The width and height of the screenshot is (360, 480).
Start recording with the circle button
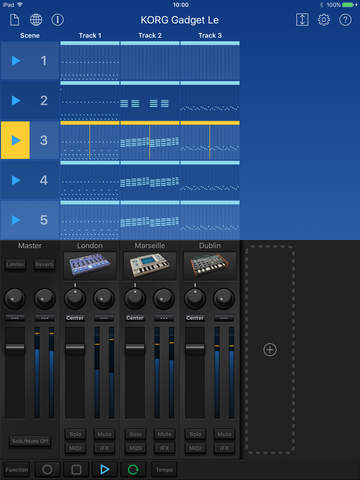click(x=47, y=470)
